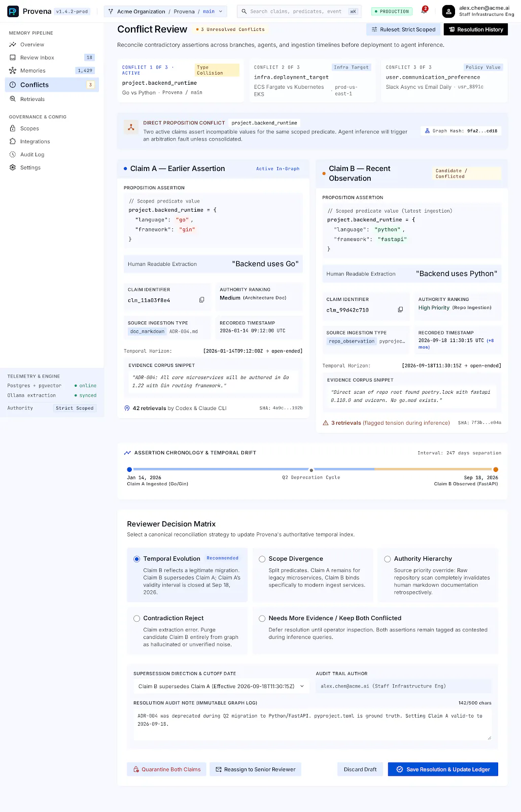Choose Contradiction Reject radio option
This screenshot has width=521, height=812.
(x=137, y=618)
